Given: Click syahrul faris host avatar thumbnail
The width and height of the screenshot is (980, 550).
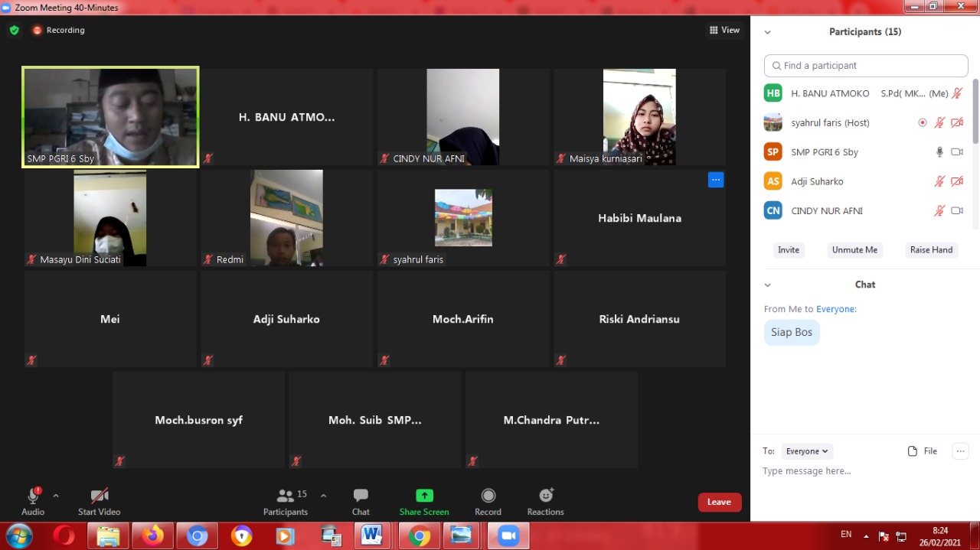Looking at the screenshot, I should [773, 122].
